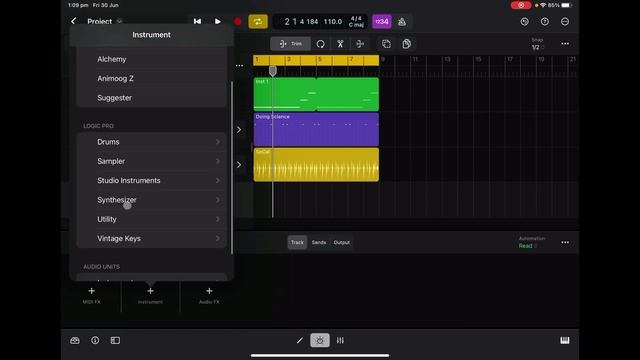Image resolution: width=640 pixels, height=360 pixels.
Task: Tap the position display showing 2 1 4 184
Action: 301,22
